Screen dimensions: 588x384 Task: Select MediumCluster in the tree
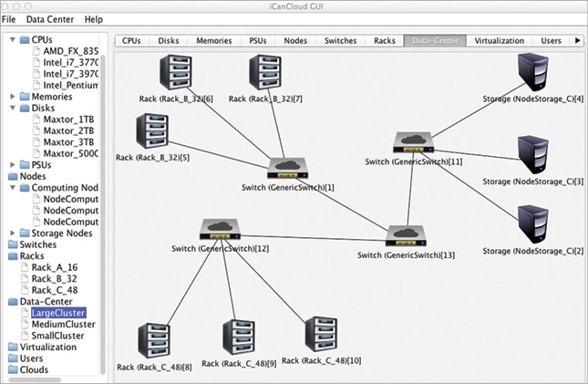[63, 325]
